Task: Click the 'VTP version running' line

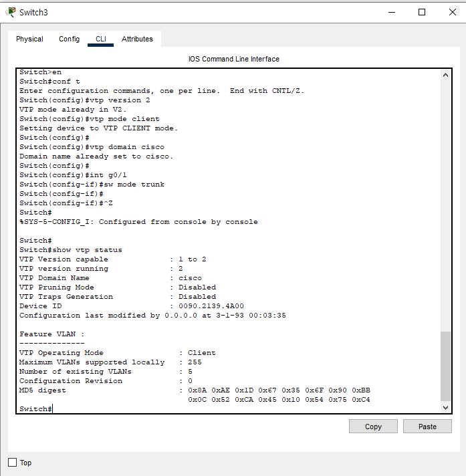Action: click(x=101, y=269)
